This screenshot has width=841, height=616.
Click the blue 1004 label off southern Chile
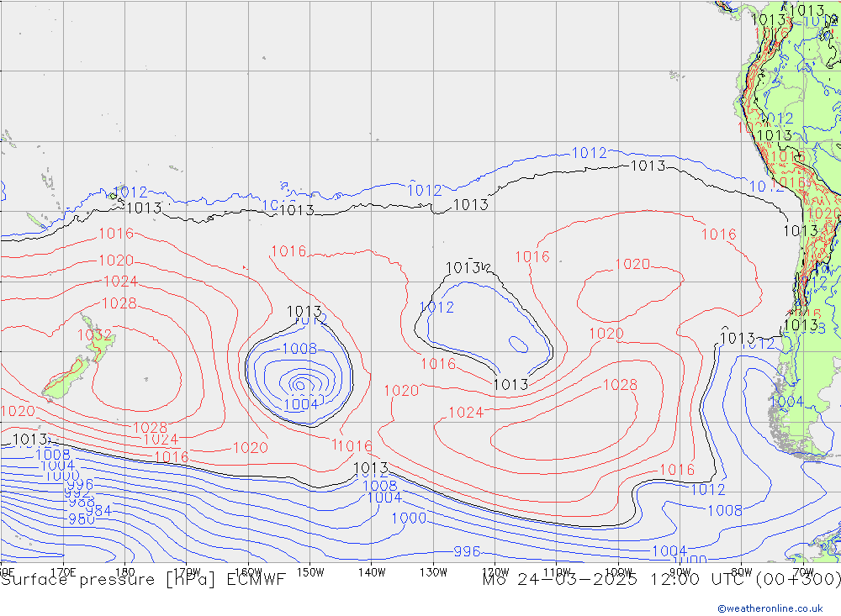(786, 401)
